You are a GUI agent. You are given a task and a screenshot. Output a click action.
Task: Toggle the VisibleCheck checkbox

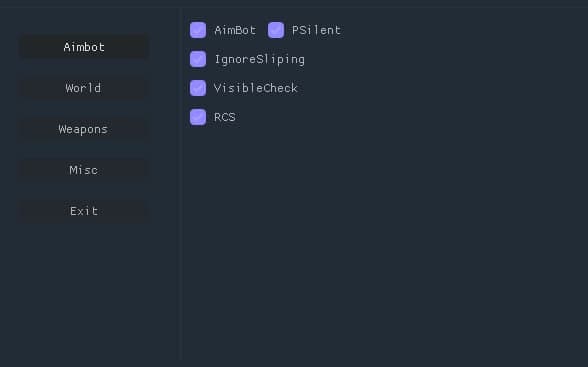point(198,88)
